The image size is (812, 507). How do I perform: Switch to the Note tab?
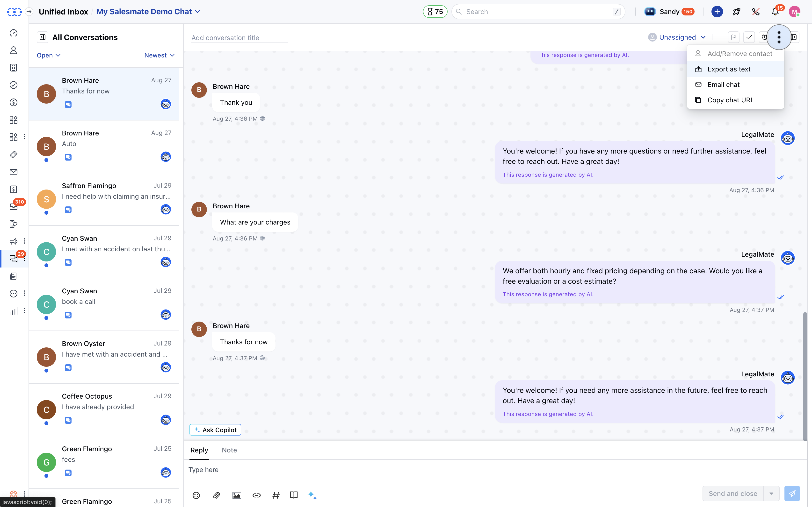(x=229, y=450)
